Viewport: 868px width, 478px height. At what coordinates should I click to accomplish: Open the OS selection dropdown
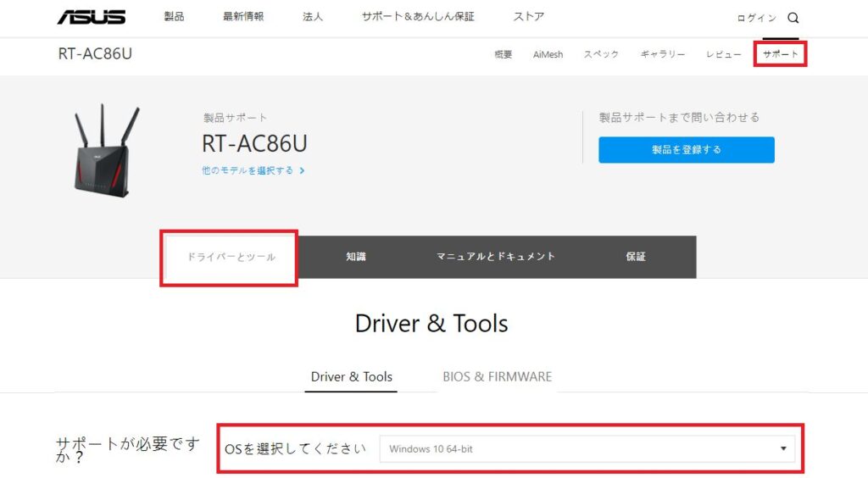point(587,448)
